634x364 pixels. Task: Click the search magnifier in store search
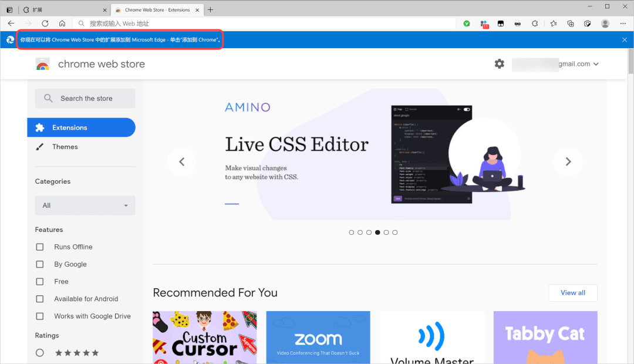pos(48,98)
